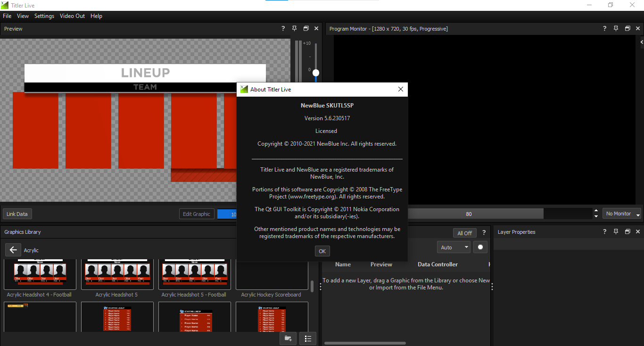Decrease the value with the stepper down arrow
The height and width of the screenshot is (346, 644).
(596, 216)
